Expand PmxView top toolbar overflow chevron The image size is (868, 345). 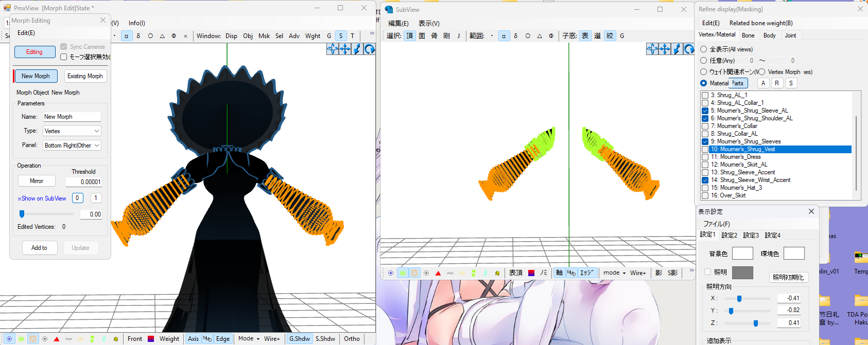[x=372, y=33]
